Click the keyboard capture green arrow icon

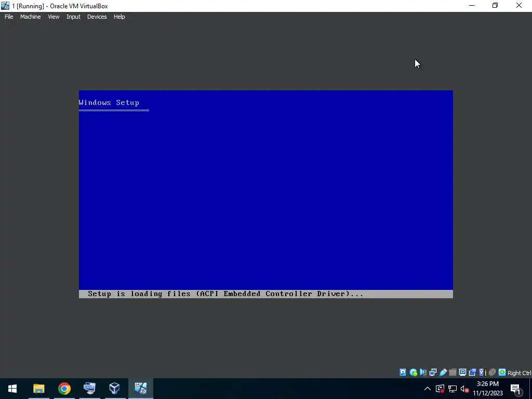502,373
